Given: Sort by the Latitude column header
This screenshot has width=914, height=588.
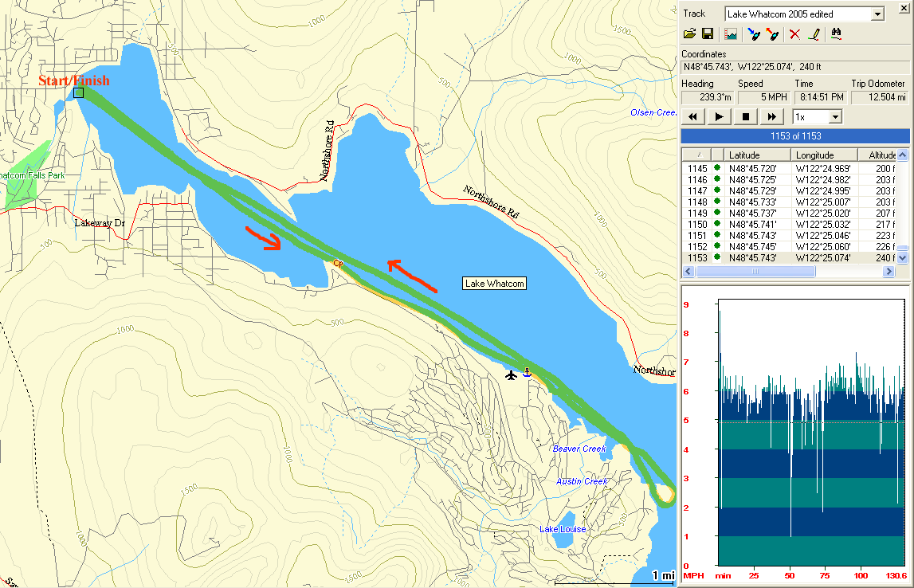Looking at the screenshot, I should (x=757, y=155).
